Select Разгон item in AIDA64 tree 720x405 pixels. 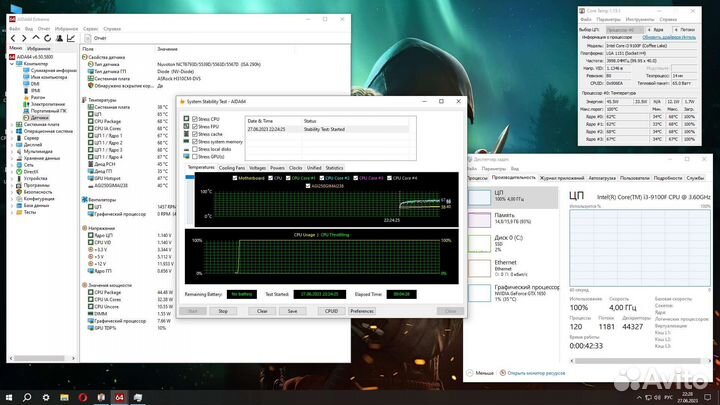pyautogui.click(x=38, y=97)
